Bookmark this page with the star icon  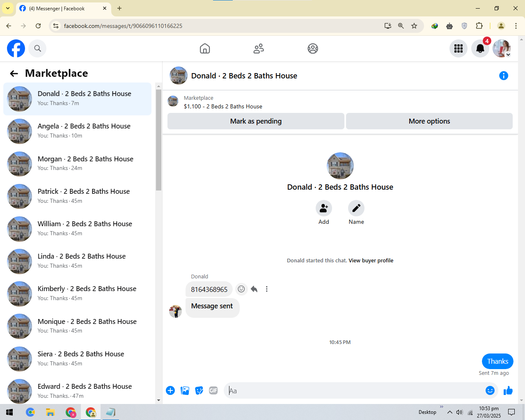click(x=414, y=26)
